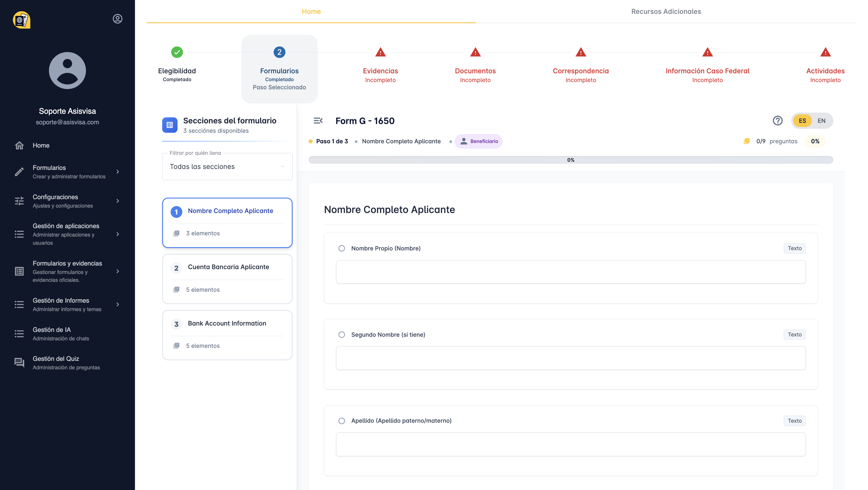This screenshot has width=868, height=490.
Task: Collapse sections panel with menu-open icon
Action: coord(318,121)
